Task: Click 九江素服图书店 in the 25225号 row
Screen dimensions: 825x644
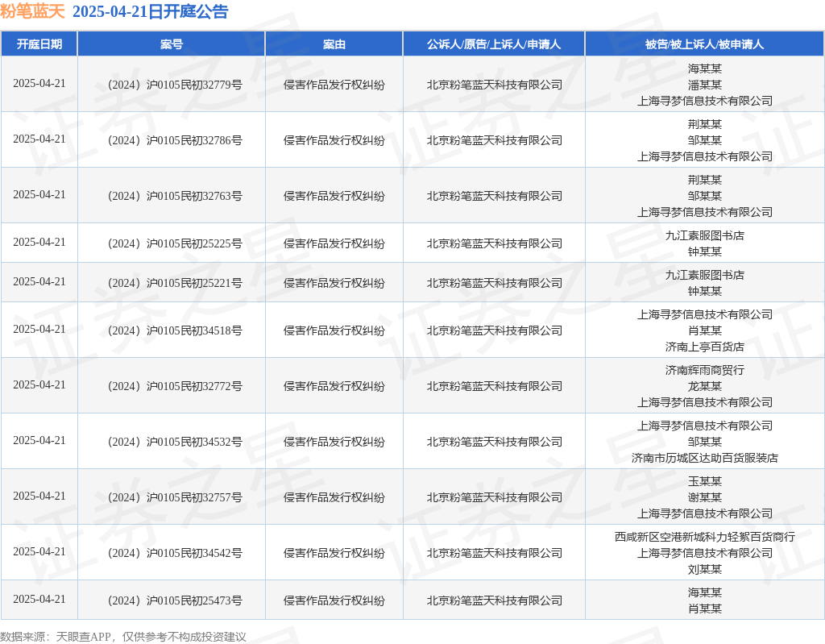Action: click(704, 235)
